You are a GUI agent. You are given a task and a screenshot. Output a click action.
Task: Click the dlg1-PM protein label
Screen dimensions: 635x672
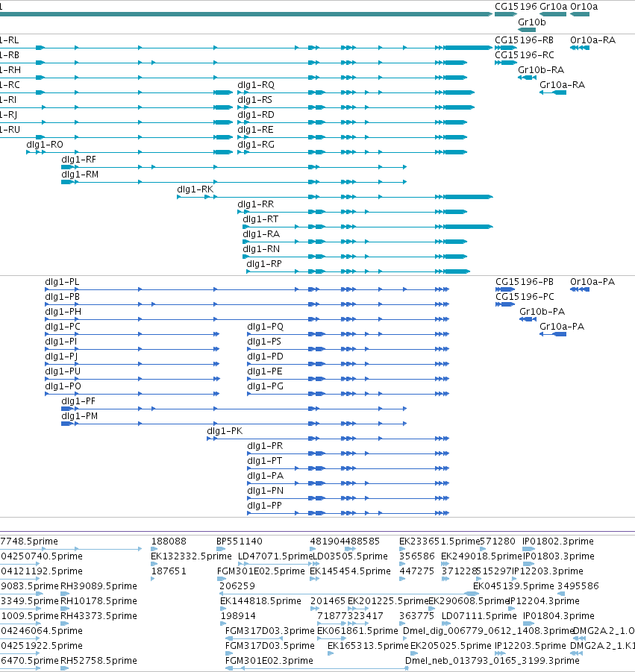point(80,415)
